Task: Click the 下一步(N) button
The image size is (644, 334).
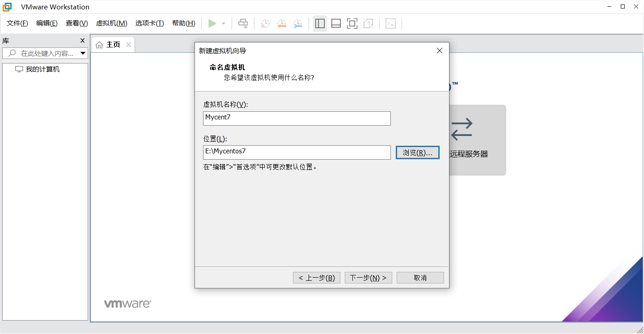Action: [368, 277]
